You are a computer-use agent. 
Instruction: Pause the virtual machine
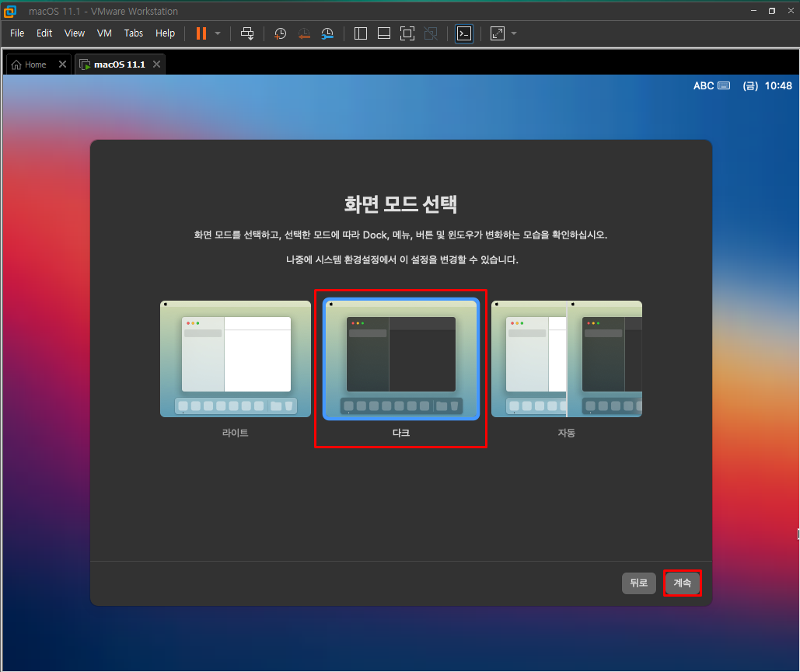[201, 33]
